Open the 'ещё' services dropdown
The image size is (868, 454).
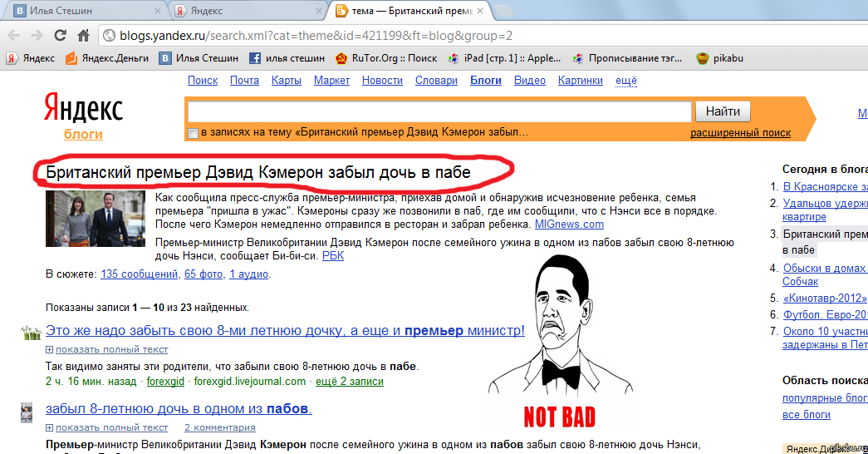[625, 81]
